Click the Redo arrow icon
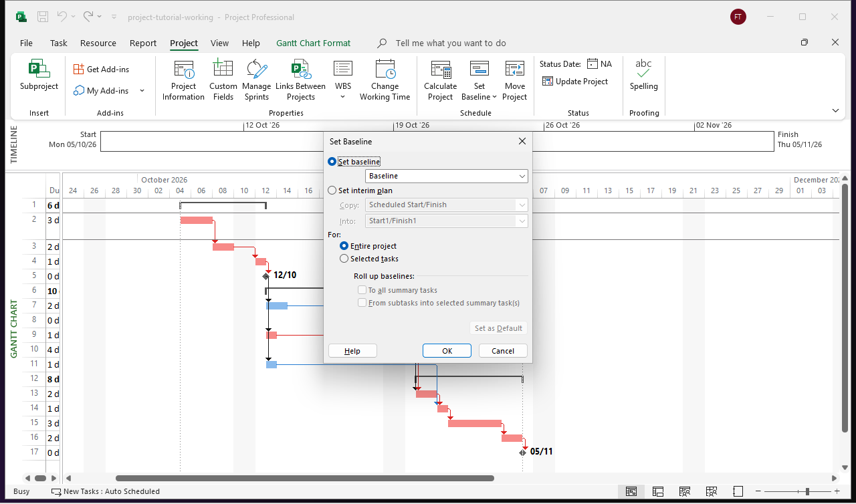This screenshot has height=504, width=856. [89, 16]
